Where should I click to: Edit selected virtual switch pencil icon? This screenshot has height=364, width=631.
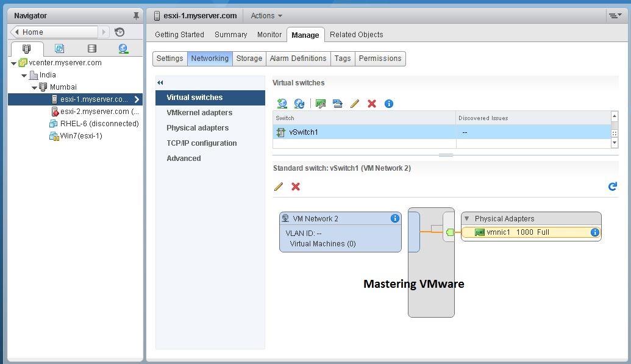(x=355, y=104)
